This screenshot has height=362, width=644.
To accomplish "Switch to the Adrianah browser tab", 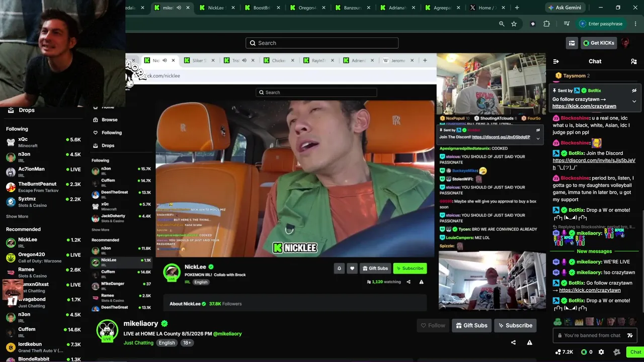I will (x=397, y=8).
